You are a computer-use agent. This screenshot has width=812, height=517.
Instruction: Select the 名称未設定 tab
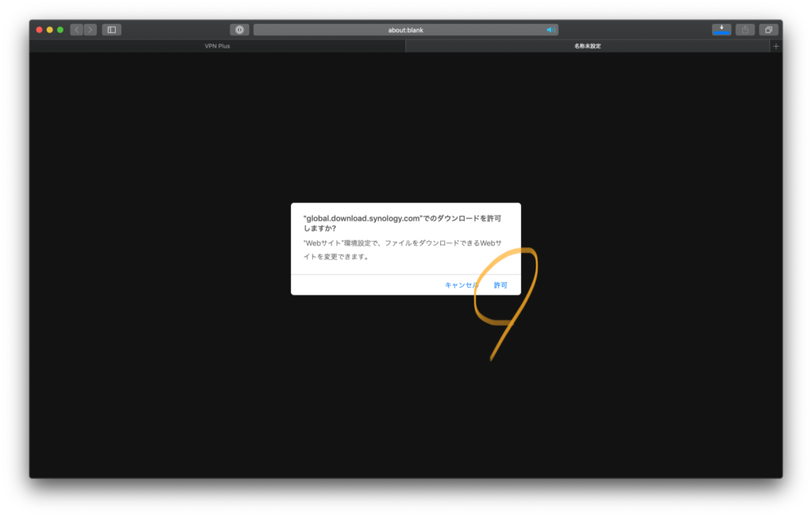pyautogui.click(x=588, y=46)
